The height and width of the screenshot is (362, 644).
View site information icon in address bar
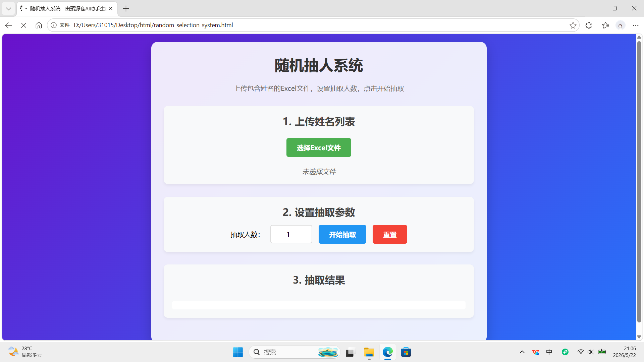click(x=54, y=25)
